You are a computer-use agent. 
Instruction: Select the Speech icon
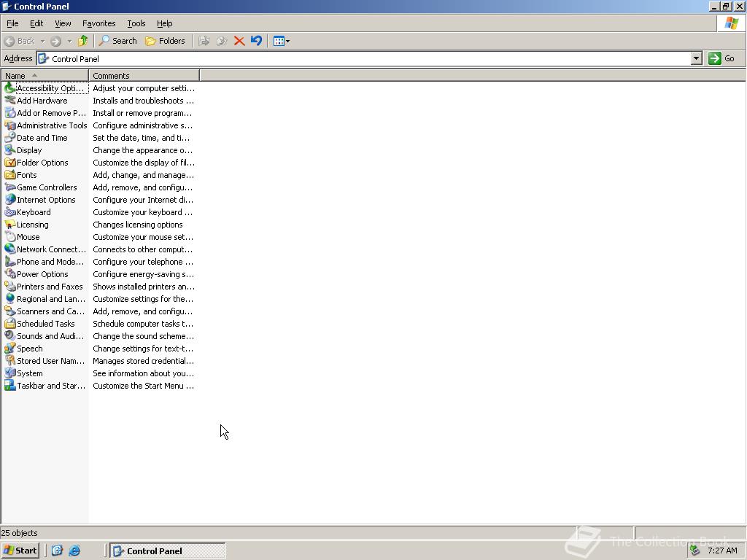pyautogui.click(x=10, y=348)
